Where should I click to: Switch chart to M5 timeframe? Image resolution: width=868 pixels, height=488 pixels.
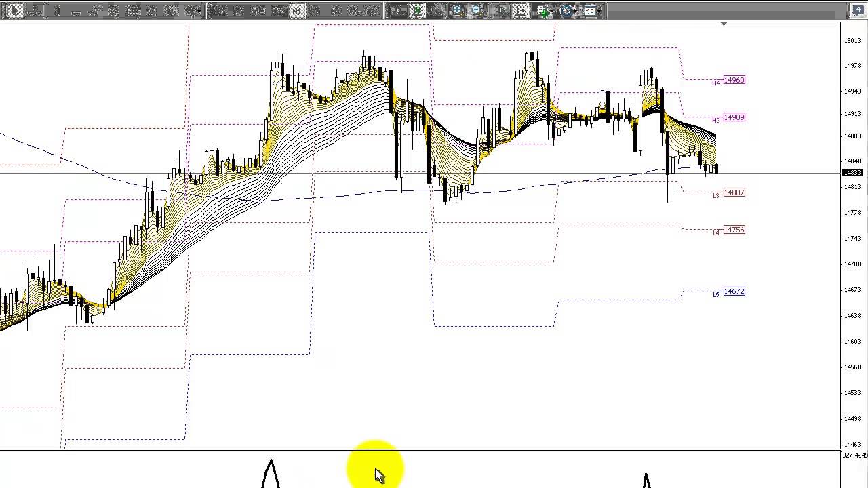[x=239, y=11]
